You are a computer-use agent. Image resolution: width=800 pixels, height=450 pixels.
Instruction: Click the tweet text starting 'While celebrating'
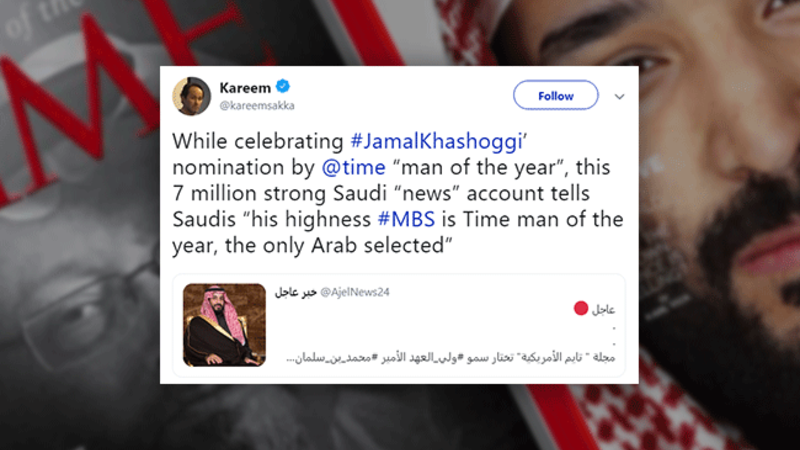[398, 193]
